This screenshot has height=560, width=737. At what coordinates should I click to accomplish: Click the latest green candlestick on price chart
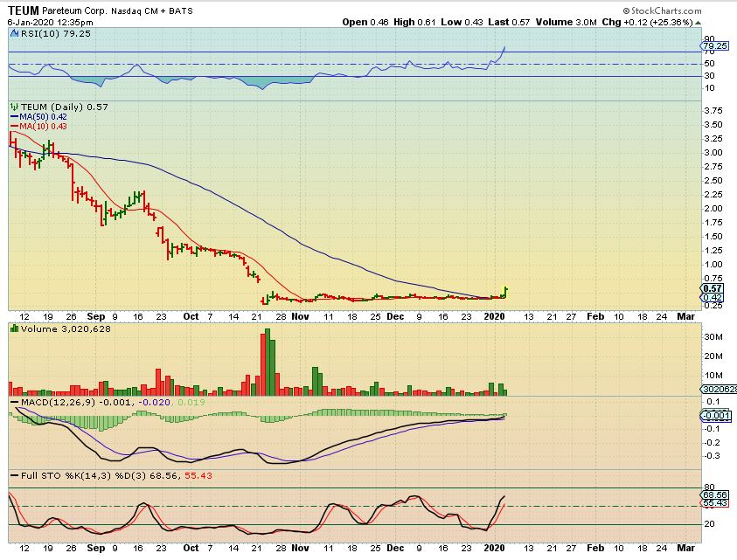click(x=506, y=291)
